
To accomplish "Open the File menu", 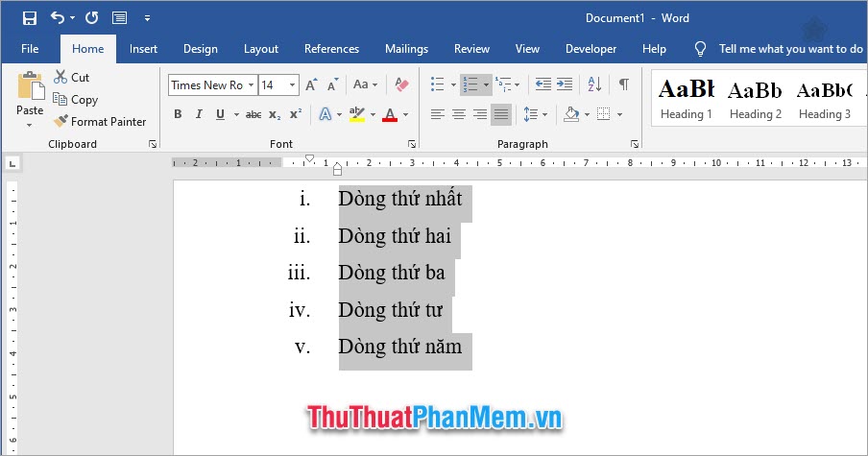I will pos(30,49).
